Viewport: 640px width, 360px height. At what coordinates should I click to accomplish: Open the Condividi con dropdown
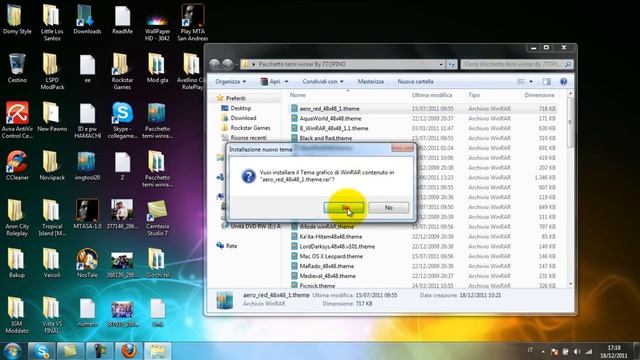[323, 82]
